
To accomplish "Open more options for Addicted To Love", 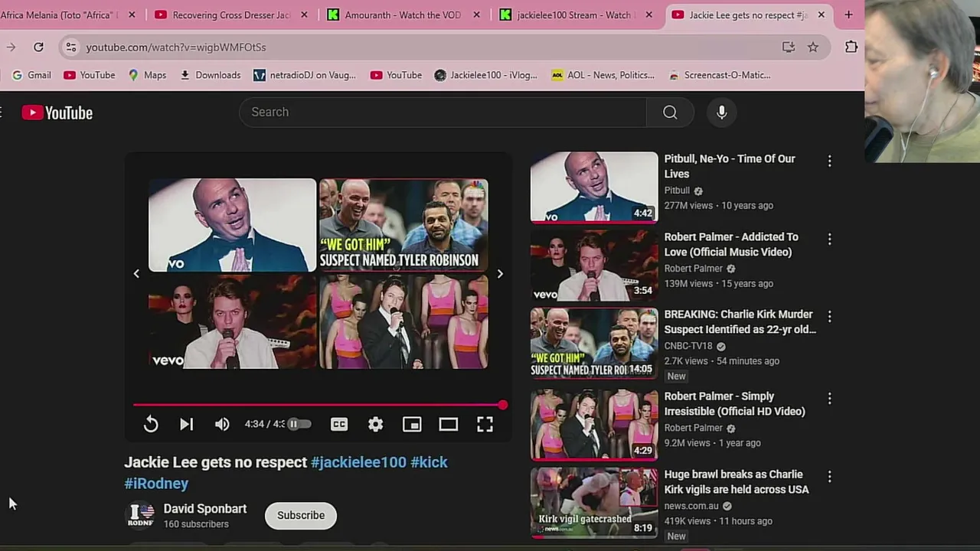I will 829,239.
